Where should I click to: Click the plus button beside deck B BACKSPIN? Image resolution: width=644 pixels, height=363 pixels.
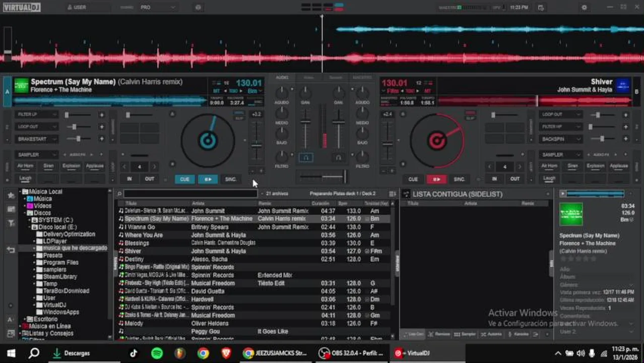pos(626,139)
